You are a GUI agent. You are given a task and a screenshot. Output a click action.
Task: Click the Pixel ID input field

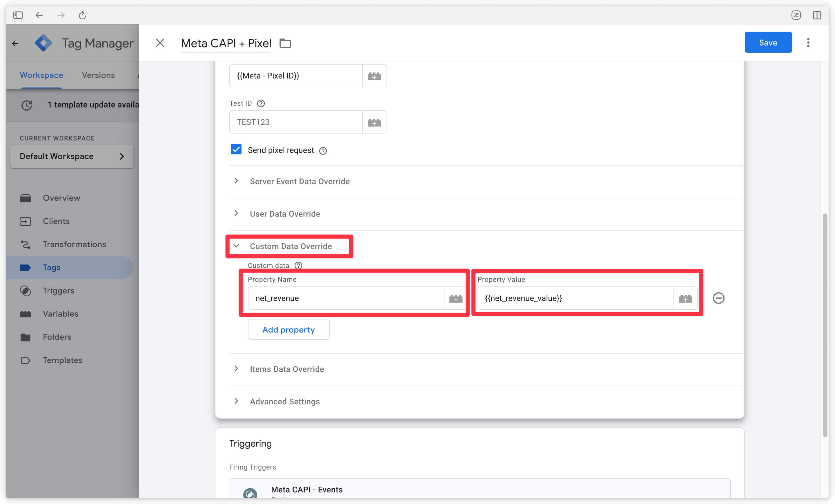click(x=296, y=76)
